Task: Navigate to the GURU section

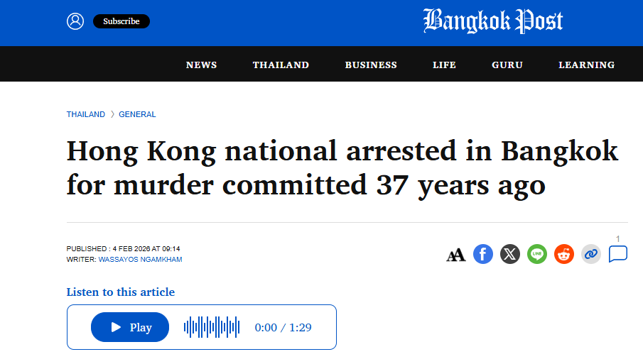Action: pos(507,65)
